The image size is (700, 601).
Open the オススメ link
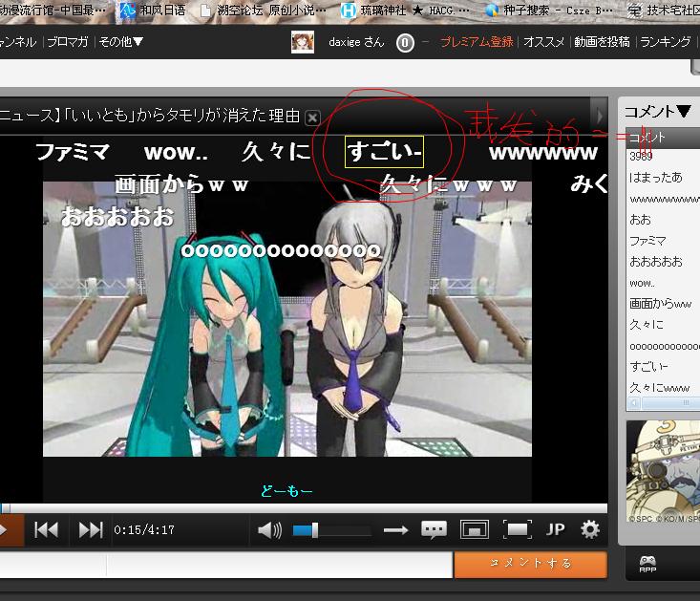[x=543, y=41]
